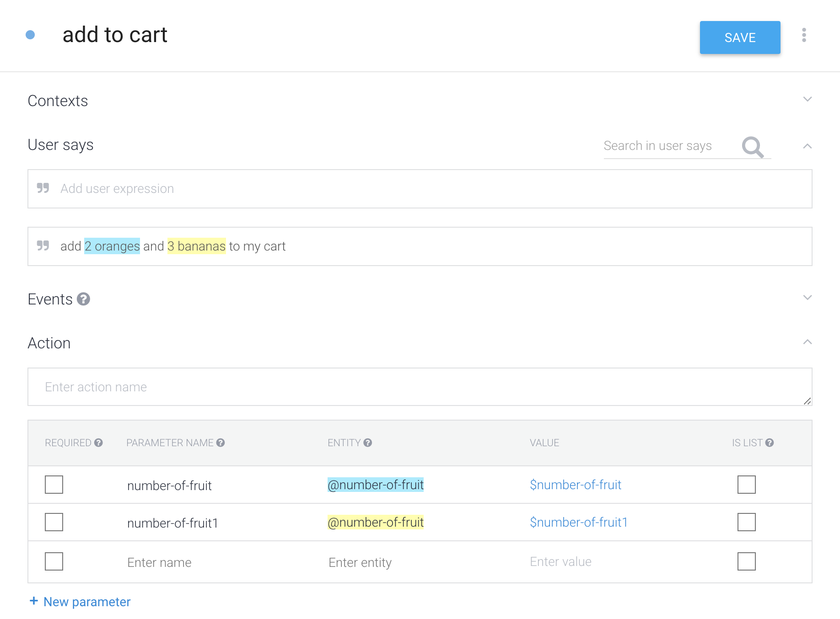Collapse the User says section

click(807, 146)
